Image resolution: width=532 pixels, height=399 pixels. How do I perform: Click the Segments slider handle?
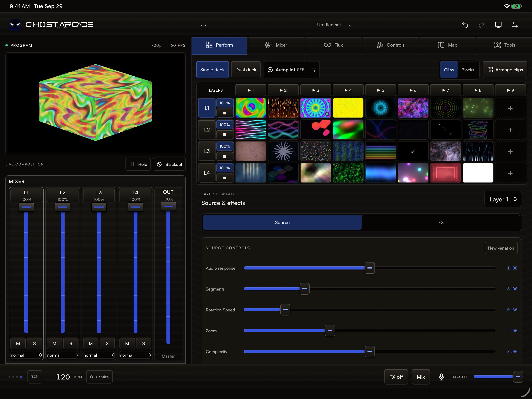click(x=304, y=289)
